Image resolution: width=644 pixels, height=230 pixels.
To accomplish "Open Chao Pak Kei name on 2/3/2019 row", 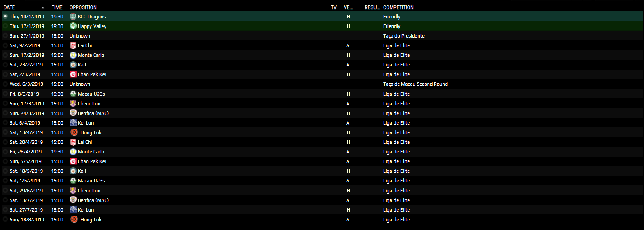I will 92,74.
